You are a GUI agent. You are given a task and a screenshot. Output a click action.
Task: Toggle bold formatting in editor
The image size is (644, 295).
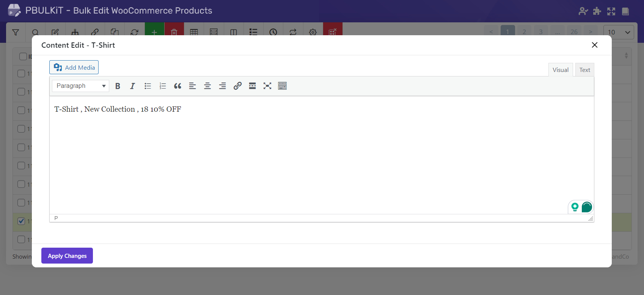pos(118,86)
